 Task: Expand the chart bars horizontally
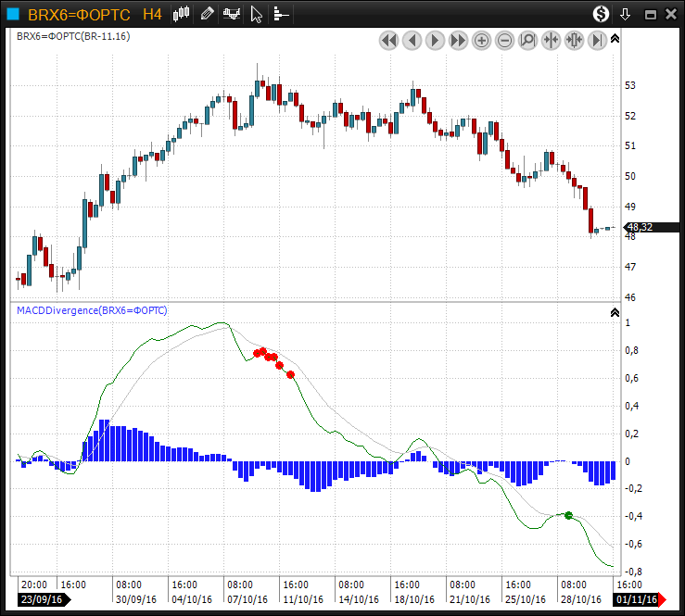[574, 40]
